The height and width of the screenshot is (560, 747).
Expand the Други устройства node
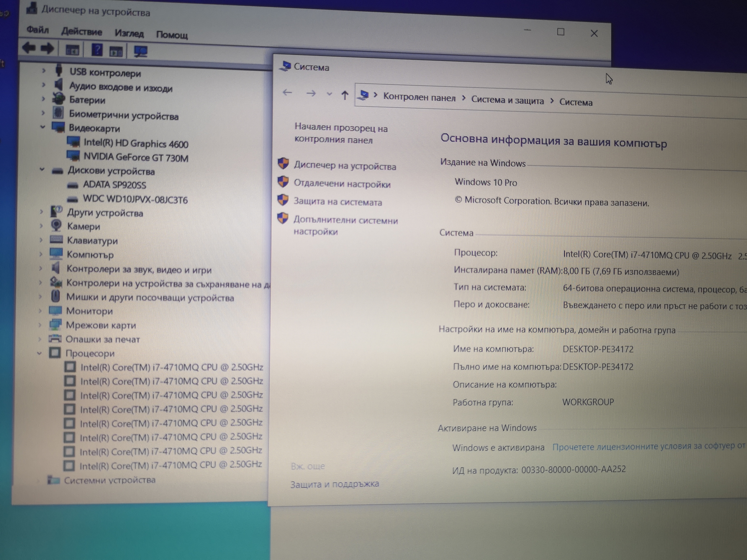[x=42, y=212]
